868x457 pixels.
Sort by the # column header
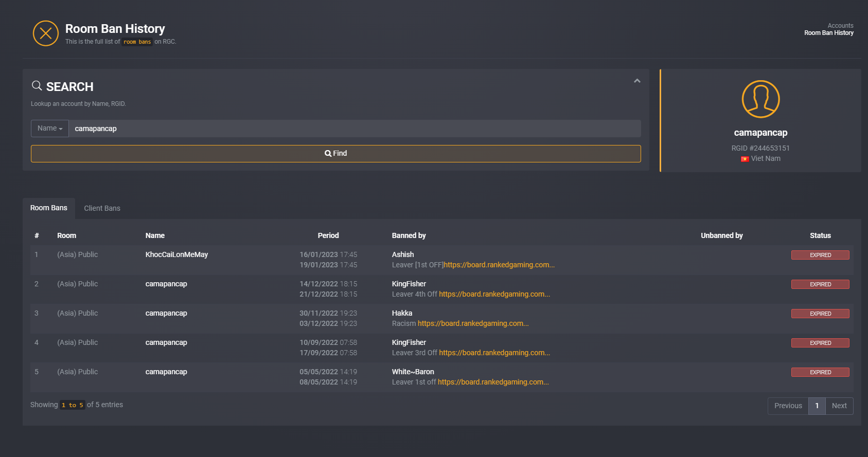coord(37,235)
